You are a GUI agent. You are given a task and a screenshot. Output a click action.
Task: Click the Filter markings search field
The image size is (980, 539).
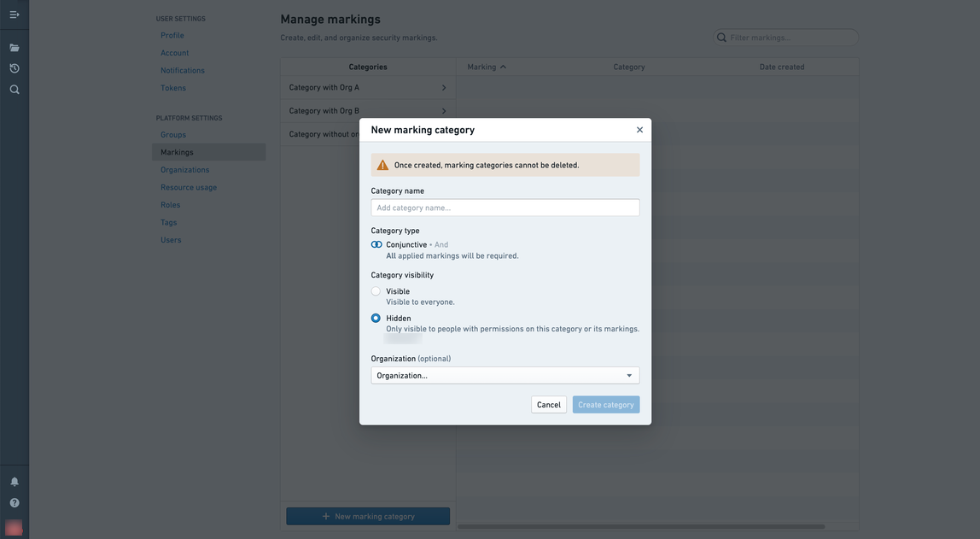785,38
